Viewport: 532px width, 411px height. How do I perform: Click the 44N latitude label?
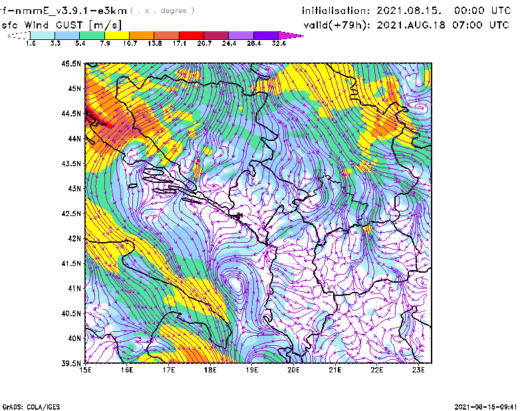click(74, 138)
